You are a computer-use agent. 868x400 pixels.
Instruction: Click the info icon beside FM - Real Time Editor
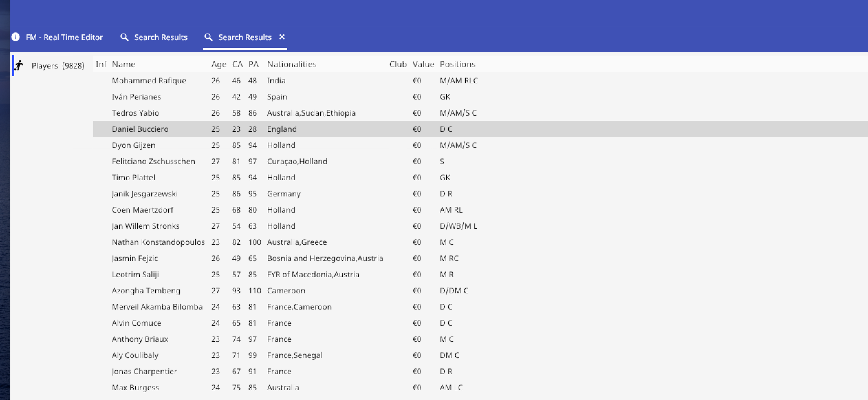pos(16,37)
